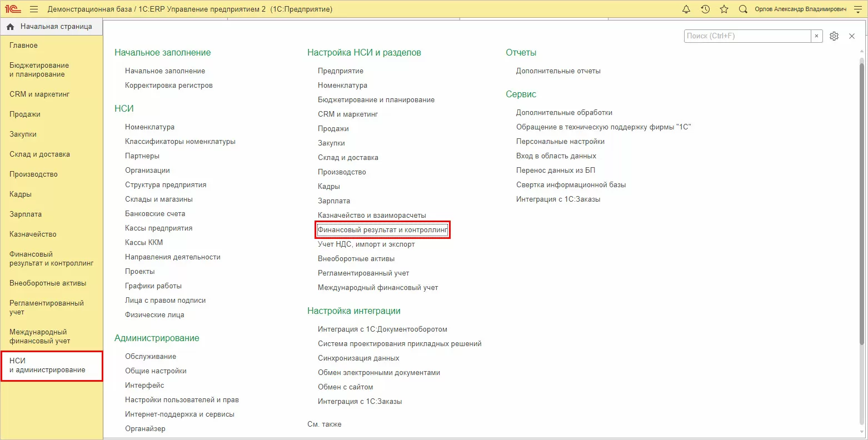Viewport: 868px width, 440px height.
Task: Open Предприятие under Настройка НСИ и разделов
Action: click(341, 71)
